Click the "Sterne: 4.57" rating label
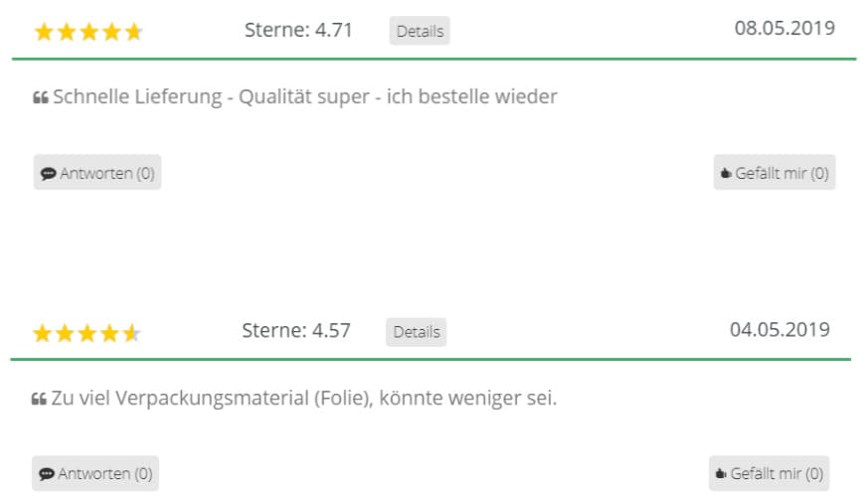This screenshot has width=868, height=503. [296, 331]
